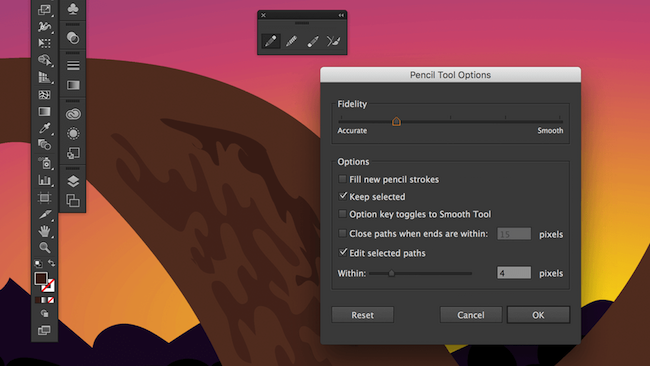This screenshot has width=650, height=366.
Task: Swap Fill and Stroke colors
Action: pyautogui.click(x=51, y=263)
